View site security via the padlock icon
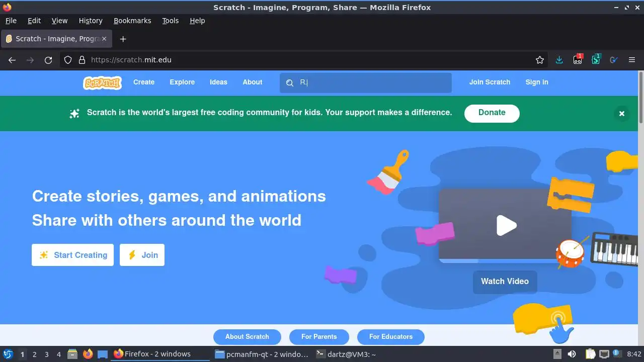Image resolution: width=644 pixels, height=362 pixels. (82, 60)
